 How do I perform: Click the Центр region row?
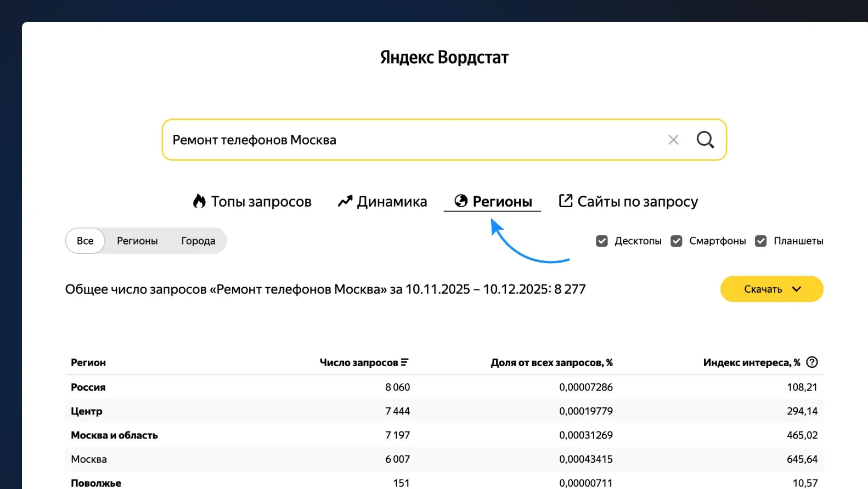444,411
